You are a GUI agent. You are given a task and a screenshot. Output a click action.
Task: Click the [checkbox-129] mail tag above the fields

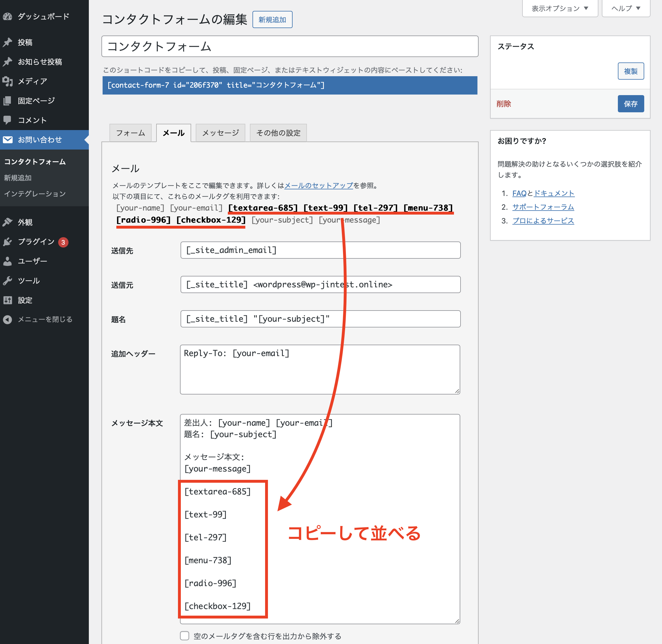tap(211, 220)
